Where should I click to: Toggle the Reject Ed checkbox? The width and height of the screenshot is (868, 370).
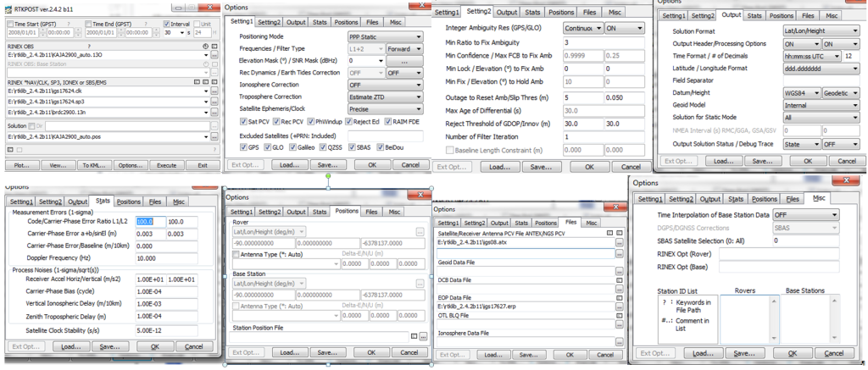click(x=348, y=122)
